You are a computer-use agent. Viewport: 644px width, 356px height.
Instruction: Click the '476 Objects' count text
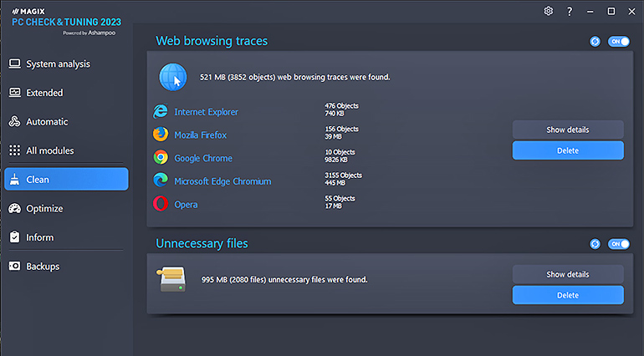342,105
